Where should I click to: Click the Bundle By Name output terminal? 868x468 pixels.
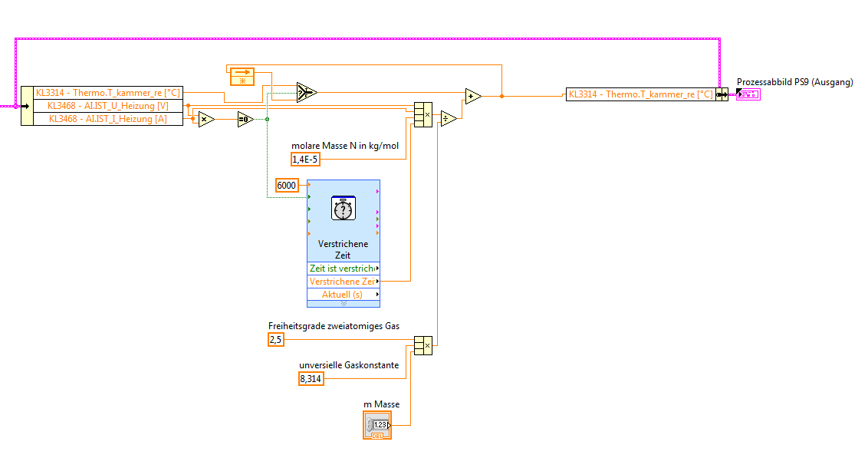tap(722, 94)
